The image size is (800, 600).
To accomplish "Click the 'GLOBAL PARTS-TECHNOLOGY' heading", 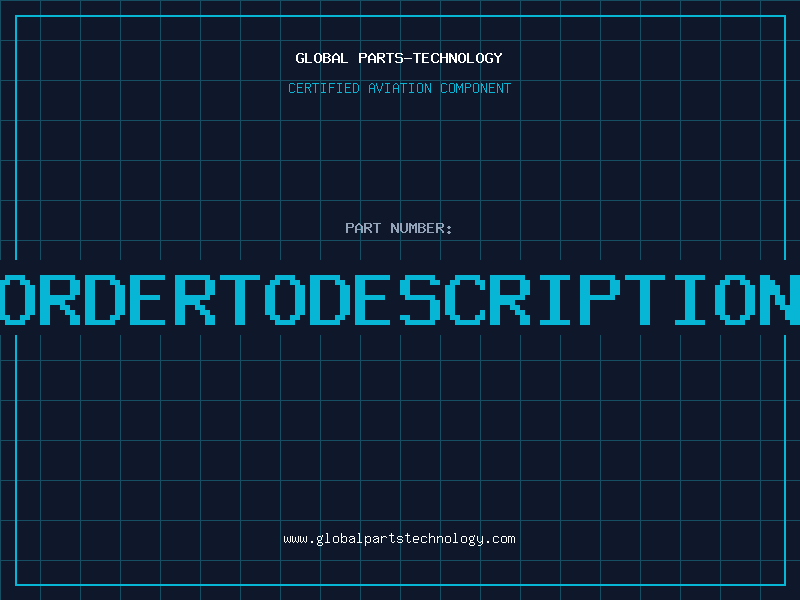I will pos(399,58).
